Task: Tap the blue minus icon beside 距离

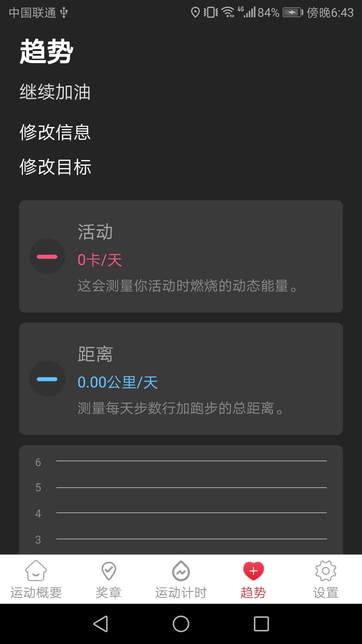Action: point(47,379)
